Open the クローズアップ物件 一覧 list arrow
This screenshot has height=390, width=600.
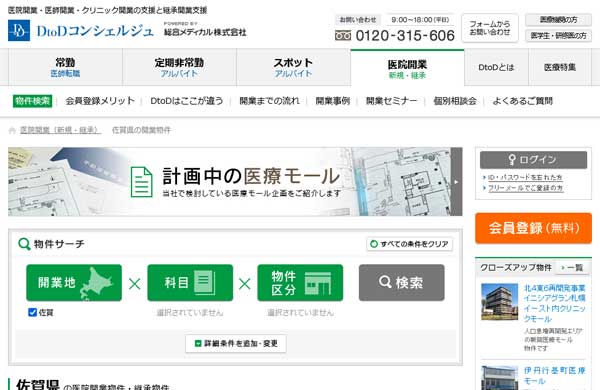[x=572, y=268]
